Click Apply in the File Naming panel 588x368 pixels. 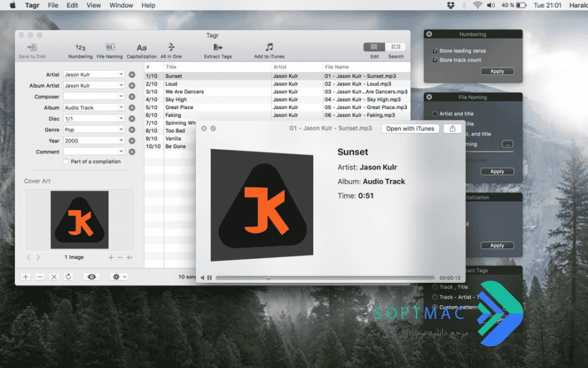coord(497,171)
